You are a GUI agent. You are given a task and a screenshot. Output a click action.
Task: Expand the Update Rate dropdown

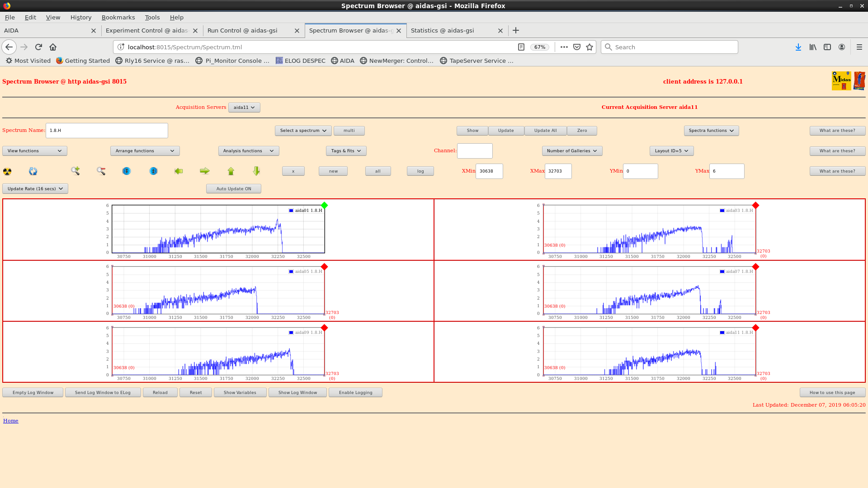tap(35, 189)
